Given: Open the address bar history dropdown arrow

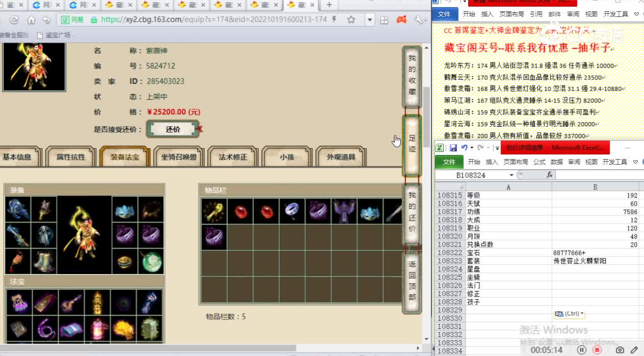Looking at the screenshot, I should (x=370, y=20).
